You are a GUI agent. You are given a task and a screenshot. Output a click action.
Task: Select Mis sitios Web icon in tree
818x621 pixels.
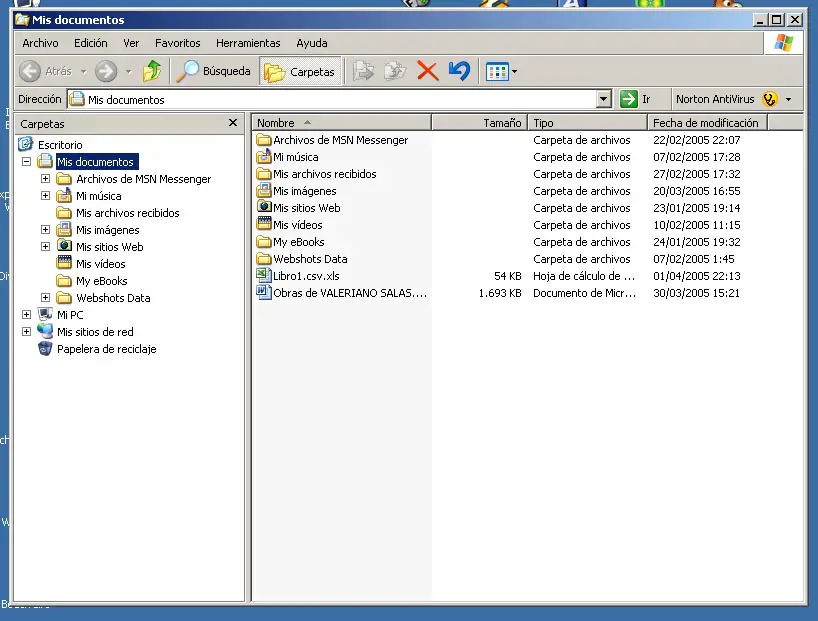point(64,246)
